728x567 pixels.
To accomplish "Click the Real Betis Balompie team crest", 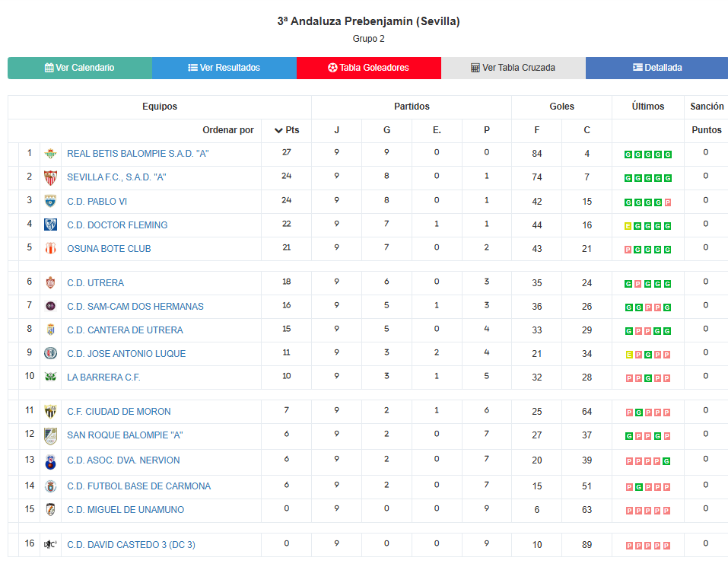I will click(51, 154).
